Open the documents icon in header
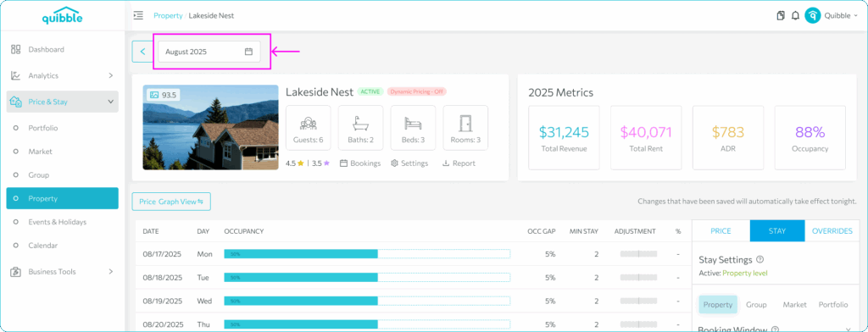The height and width of the screenshot is (332, 868). pos(781,15)
